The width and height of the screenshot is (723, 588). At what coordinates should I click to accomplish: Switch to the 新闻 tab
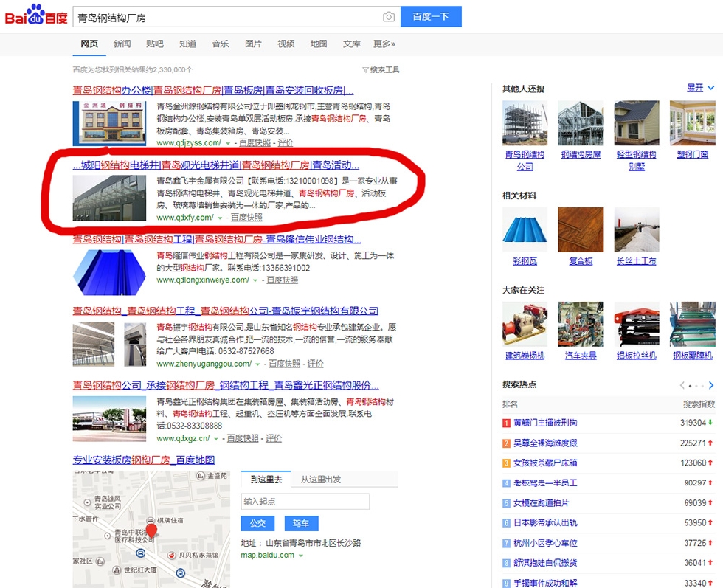point(122,44)
